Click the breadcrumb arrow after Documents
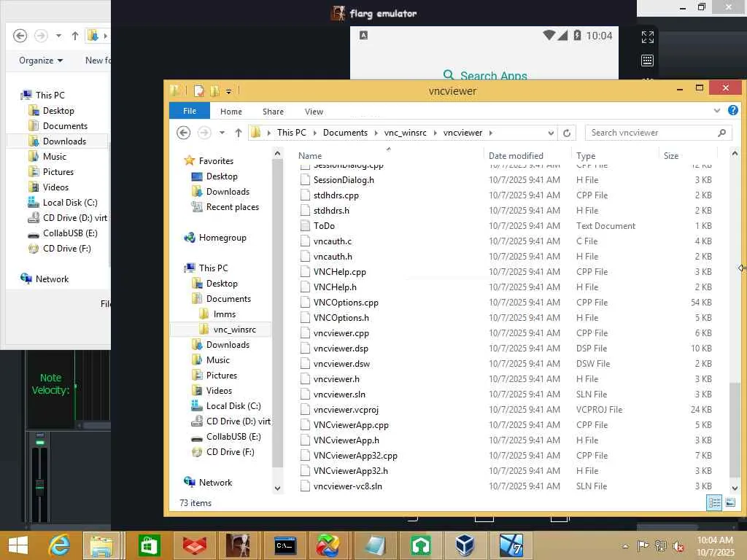Viewport: 747px width, 560px height. 376,133
